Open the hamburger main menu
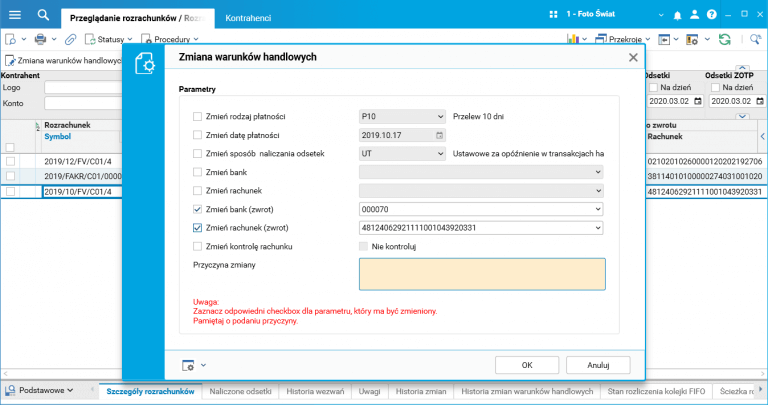 14,15
